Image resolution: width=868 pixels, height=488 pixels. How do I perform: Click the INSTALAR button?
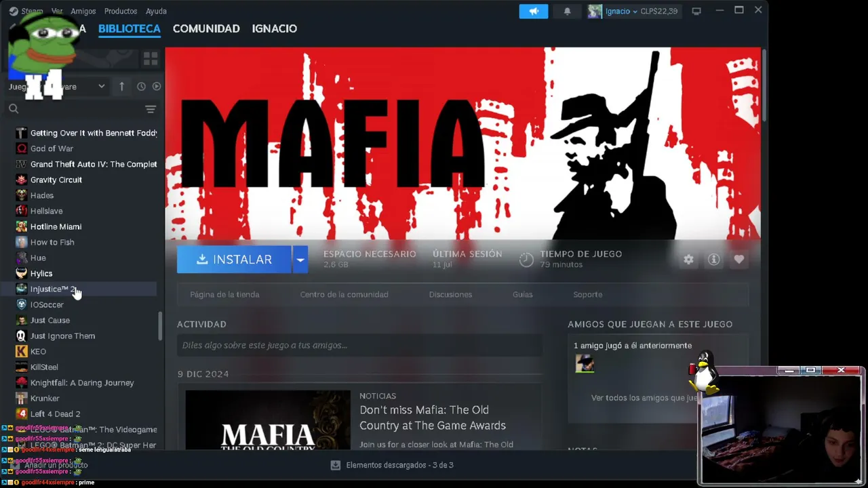(234, 260)
